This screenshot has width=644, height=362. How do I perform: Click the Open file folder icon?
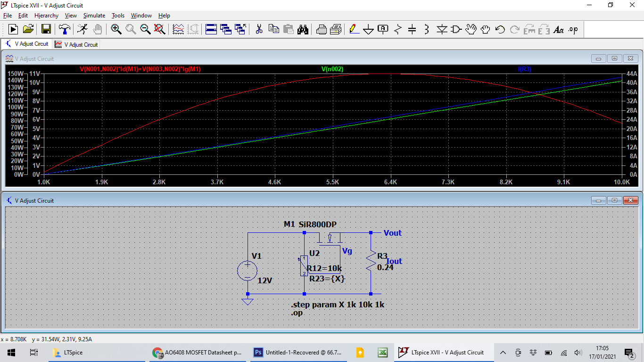point(28,29)
